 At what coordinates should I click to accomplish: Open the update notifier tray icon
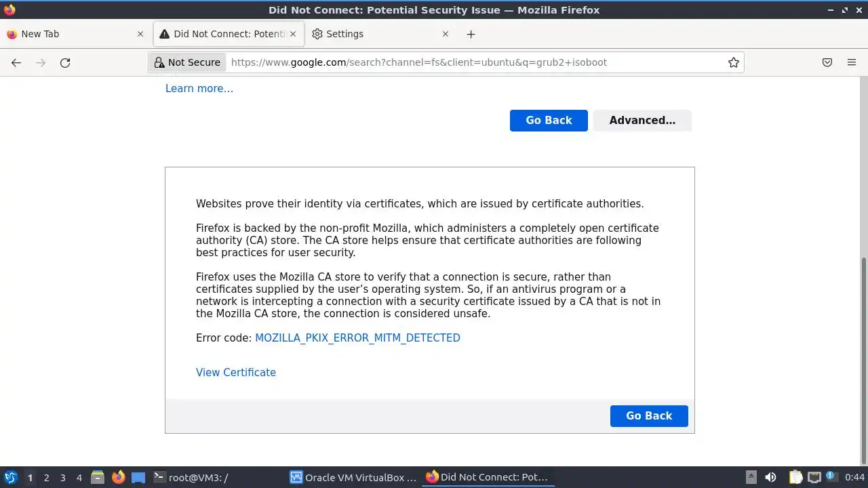point(831,477)
